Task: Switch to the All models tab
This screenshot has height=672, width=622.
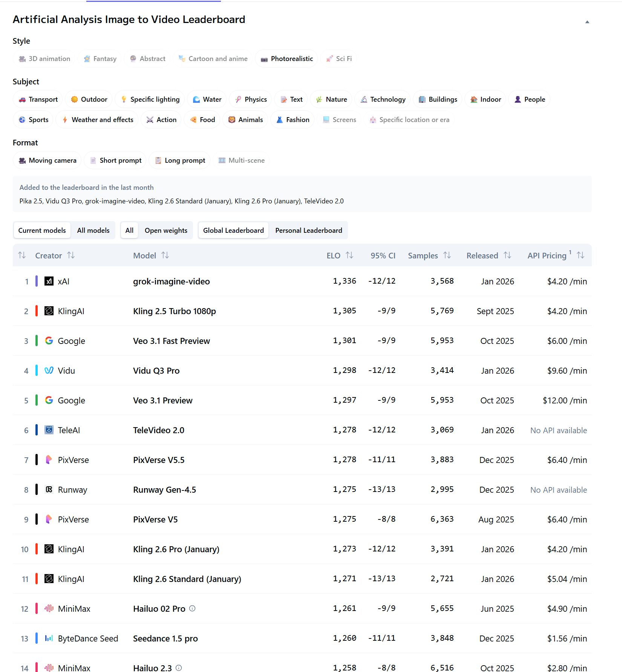Action: 93,230
